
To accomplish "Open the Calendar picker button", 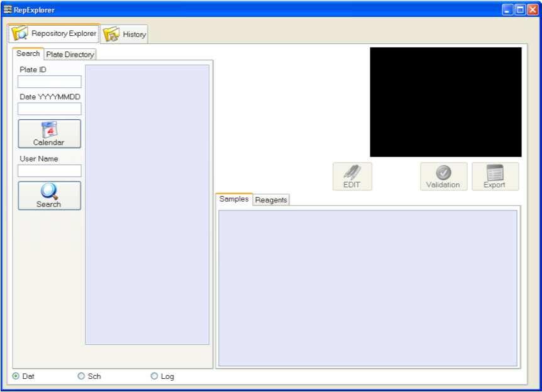I will tap(50, 134).
